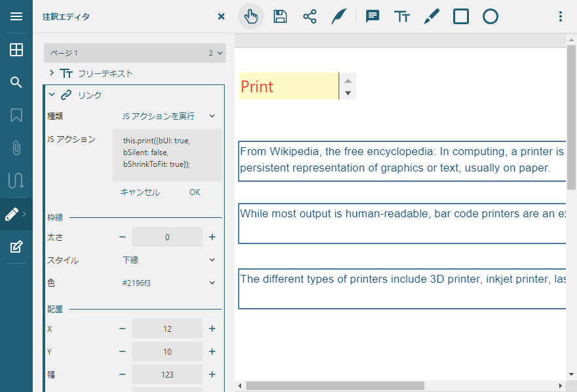Select the ink brush drawing tool
This screenshot has height=392, width=577.
[x=432, y=16]
